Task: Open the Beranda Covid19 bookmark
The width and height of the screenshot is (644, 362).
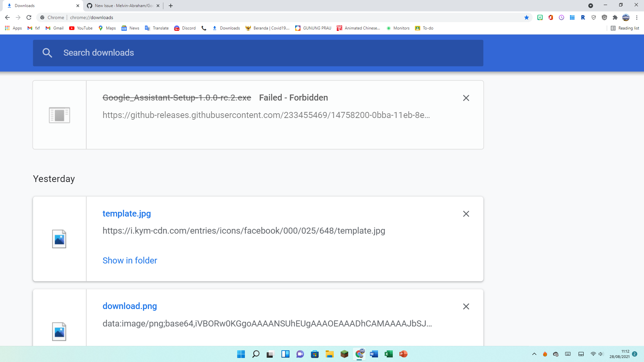Action: tap(268, 28)
